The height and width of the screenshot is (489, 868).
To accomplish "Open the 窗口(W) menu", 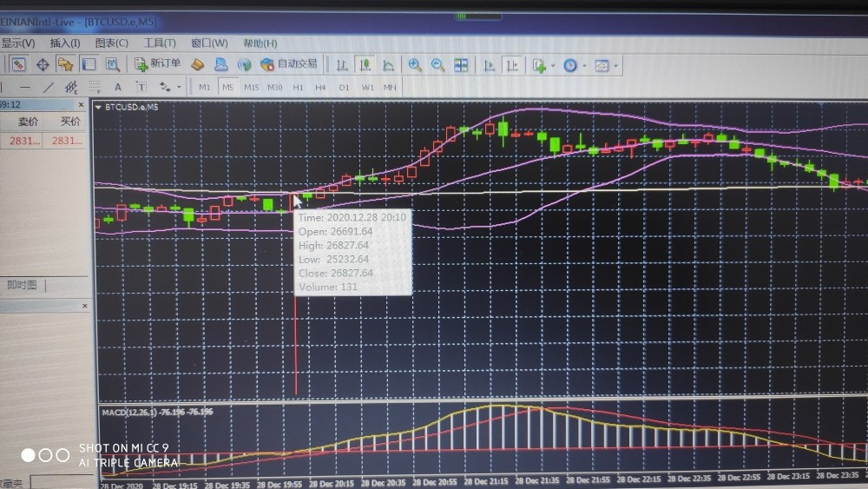I will 209,43.
